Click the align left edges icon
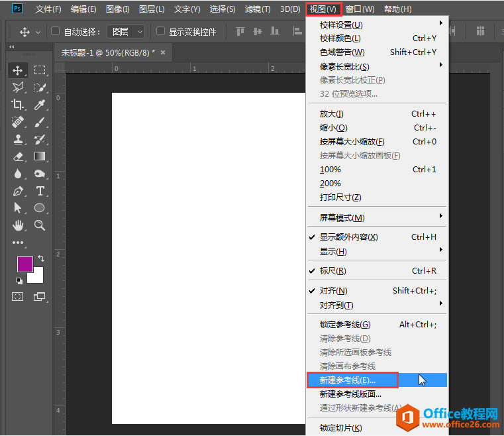Viewport: 504px width, 436px height. coord(297,32)
